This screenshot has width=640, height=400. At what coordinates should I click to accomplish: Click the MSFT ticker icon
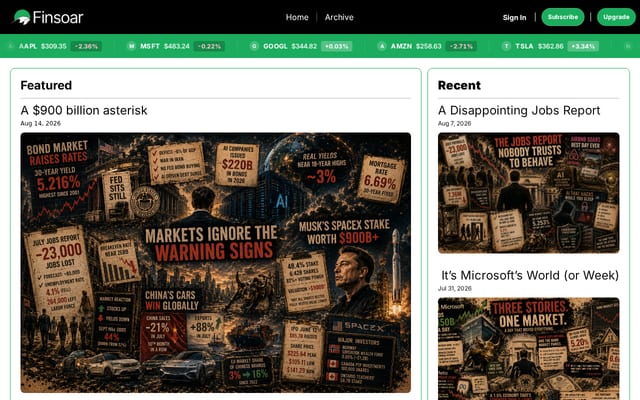(131, 46)
